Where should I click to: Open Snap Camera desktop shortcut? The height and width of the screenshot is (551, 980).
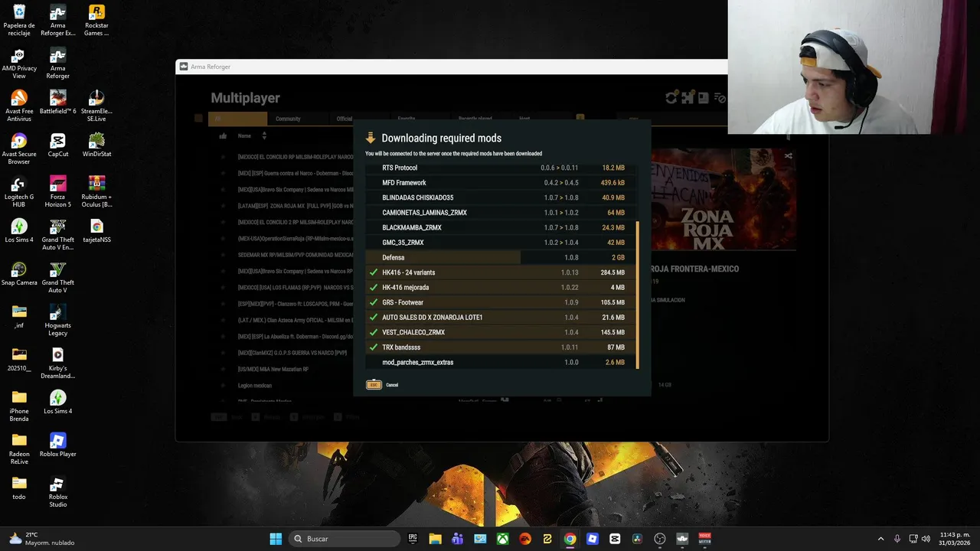point(19,274)
